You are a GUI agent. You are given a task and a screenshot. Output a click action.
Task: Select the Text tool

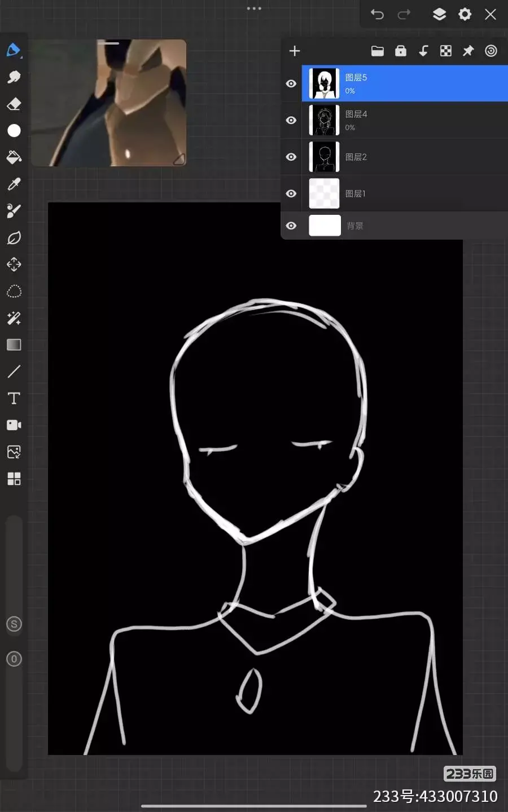click(x=14, y=398)
